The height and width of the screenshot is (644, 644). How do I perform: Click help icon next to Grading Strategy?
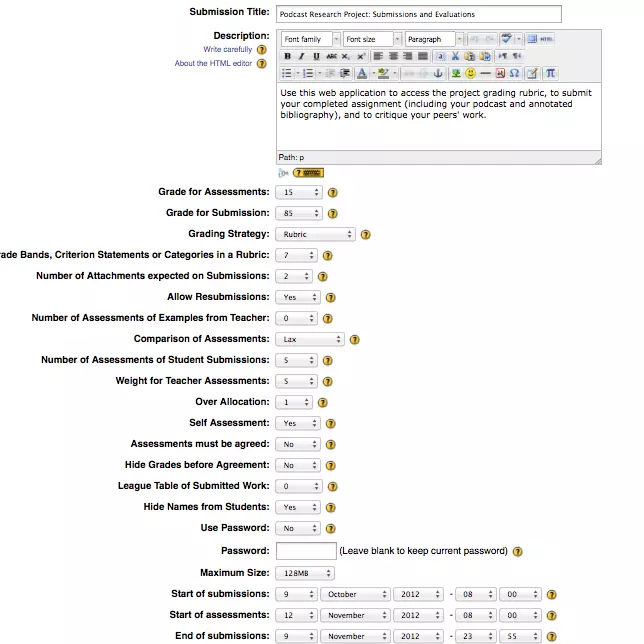pyautogui.click(x=365, y=234)
